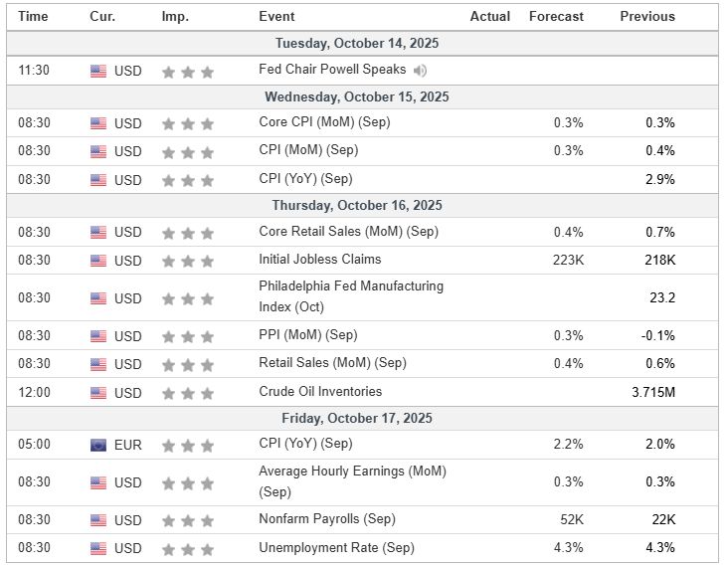Click the importance stars for Crude Oil Inventories
The width and height of the screenshot is (728, 568).
click(188, 393)
